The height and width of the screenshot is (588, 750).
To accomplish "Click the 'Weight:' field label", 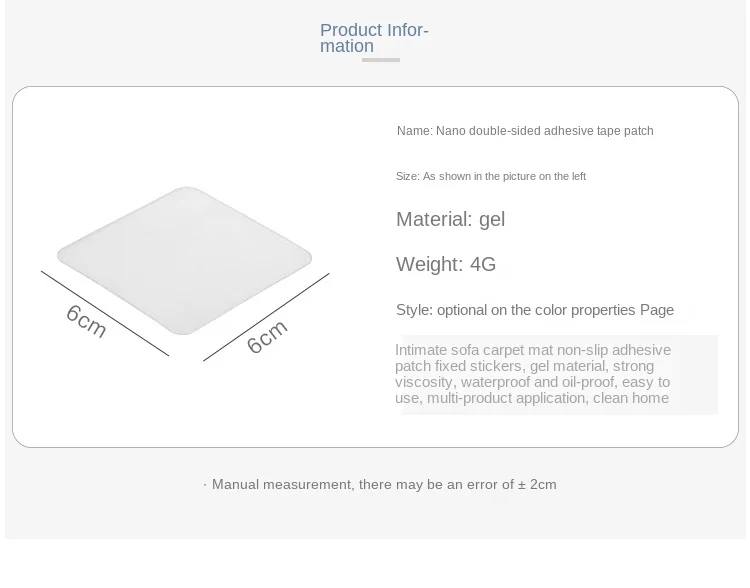I will (430, 265).
